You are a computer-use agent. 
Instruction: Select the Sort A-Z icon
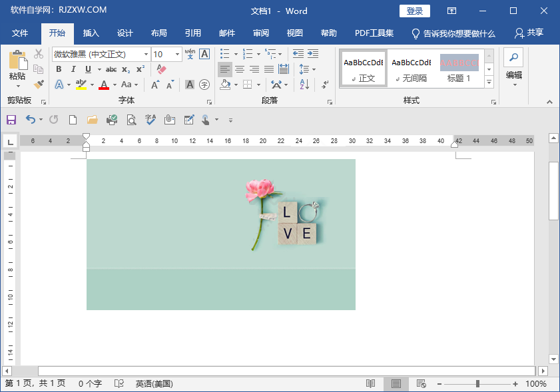click(x=304, y=85)
